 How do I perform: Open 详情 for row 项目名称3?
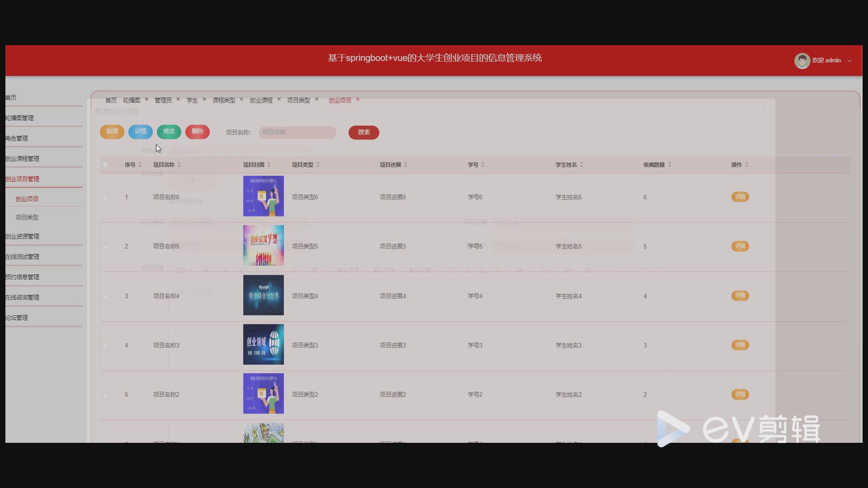point(740,345)
